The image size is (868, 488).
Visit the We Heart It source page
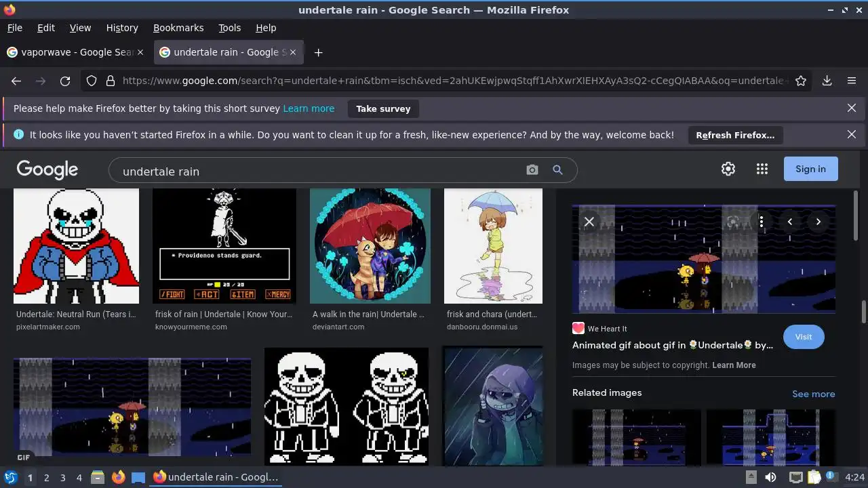point(804,337)
